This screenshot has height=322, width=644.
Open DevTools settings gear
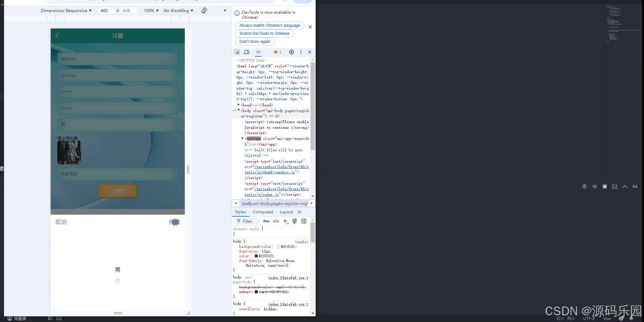point(291,52)
